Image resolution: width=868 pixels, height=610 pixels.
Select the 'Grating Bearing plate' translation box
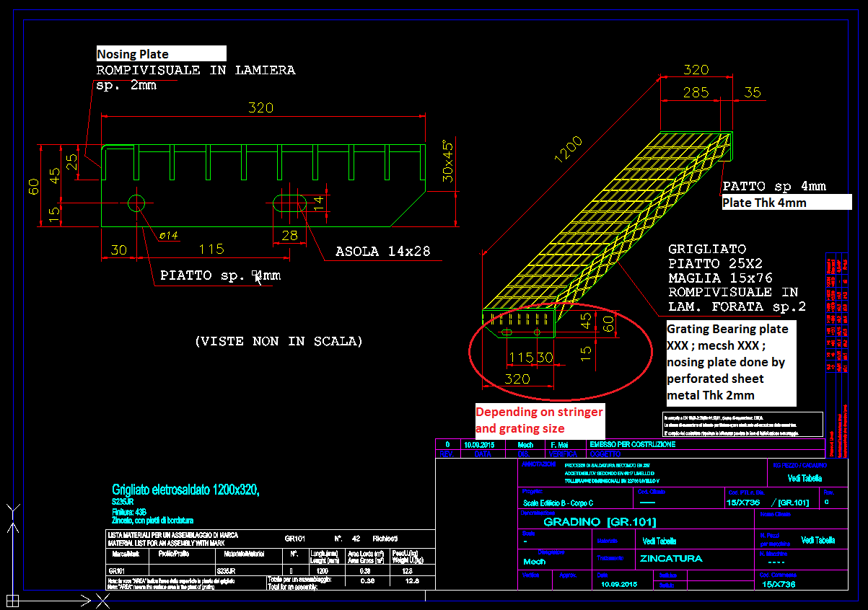click(730, 362)
